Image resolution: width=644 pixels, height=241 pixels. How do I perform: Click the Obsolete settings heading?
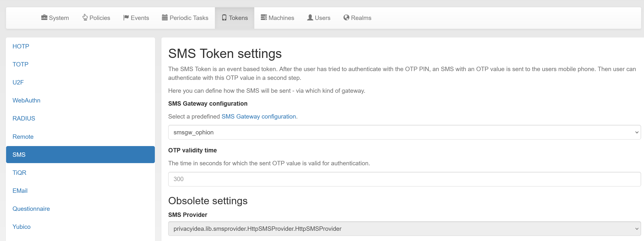coord(208,201)
